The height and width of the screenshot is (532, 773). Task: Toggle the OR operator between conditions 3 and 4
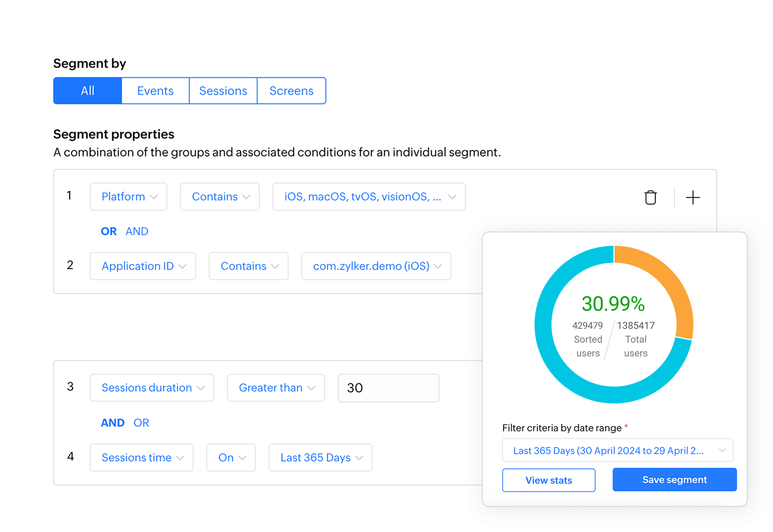point(141,422)
